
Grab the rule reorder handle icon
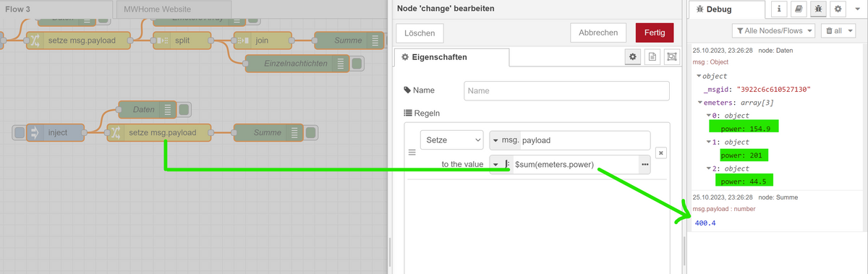412,153
